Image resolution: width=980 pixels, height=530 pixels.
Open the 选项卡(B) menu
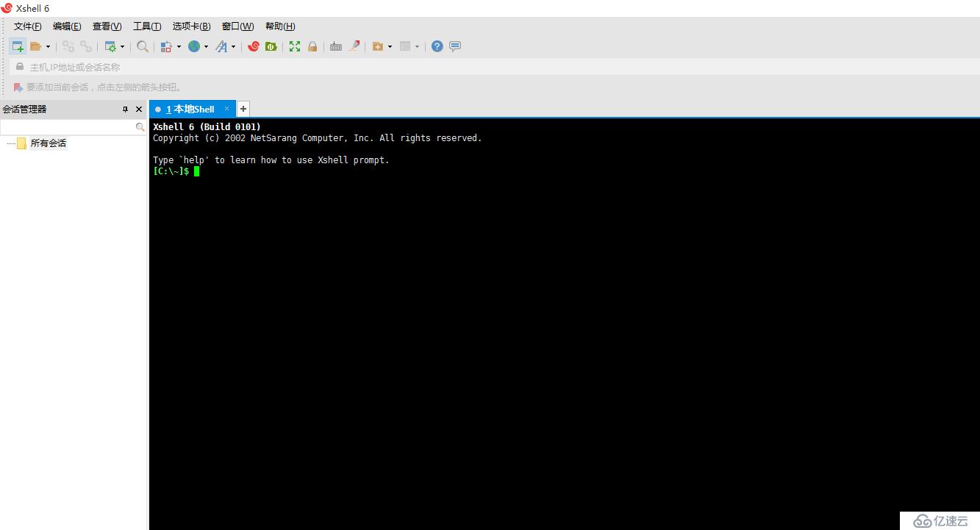click(192, 26)
